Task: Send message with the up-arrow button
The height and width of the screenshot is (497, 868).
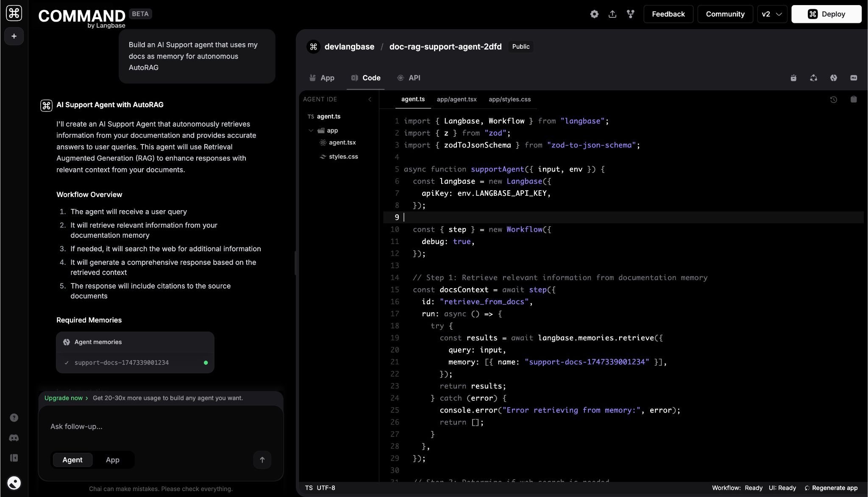Action: pos(262,460)
